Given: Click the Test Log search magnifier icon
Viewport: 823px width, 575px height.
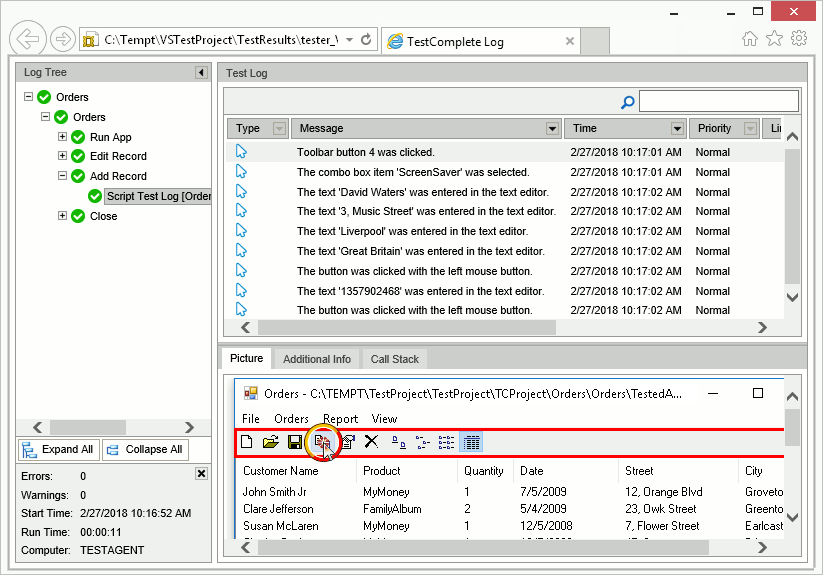Looking at the screenshot, I should [x=628, y=101].
